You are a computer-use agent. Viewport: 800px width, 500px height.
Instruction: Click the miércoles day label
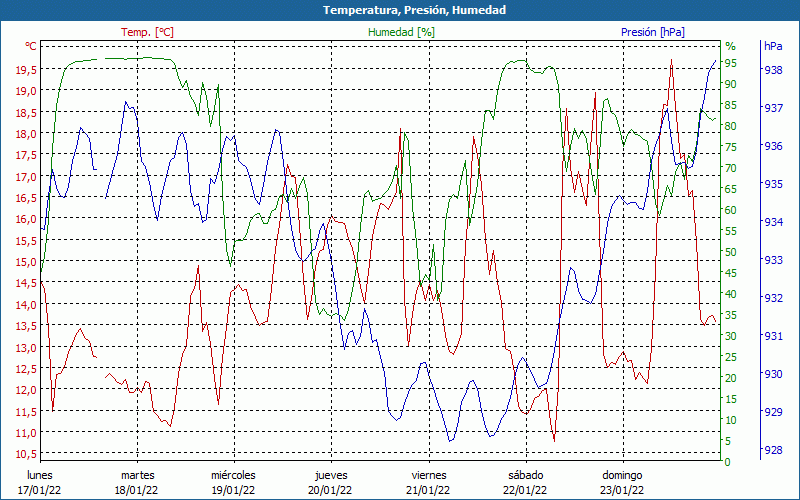(234, 475)
